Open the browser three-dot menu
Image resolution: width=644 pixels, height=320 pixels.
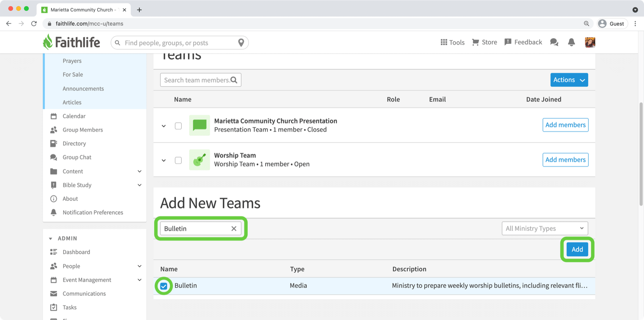(x=635, y=23)
